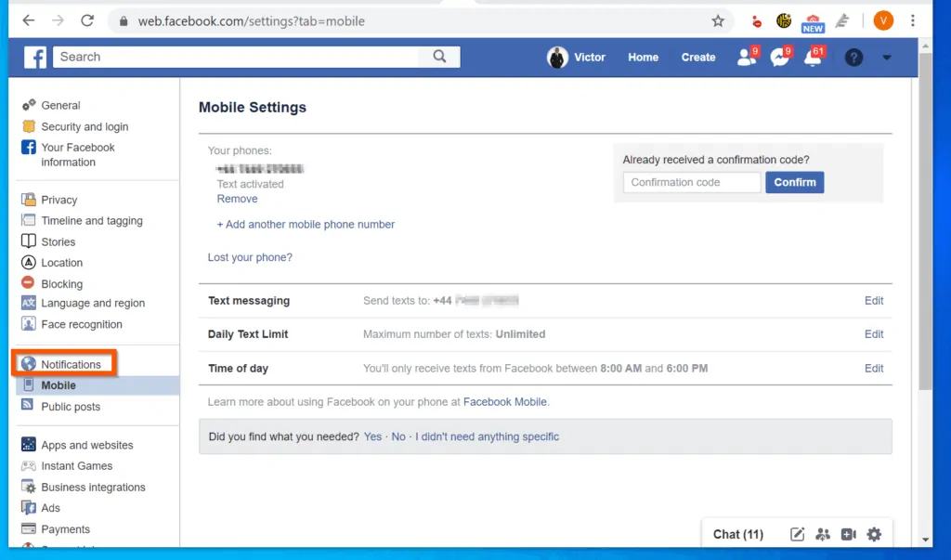This screenshot has width=951, height=560.
Task: Open chat settings gear icon
Action: tap(874, 534)
